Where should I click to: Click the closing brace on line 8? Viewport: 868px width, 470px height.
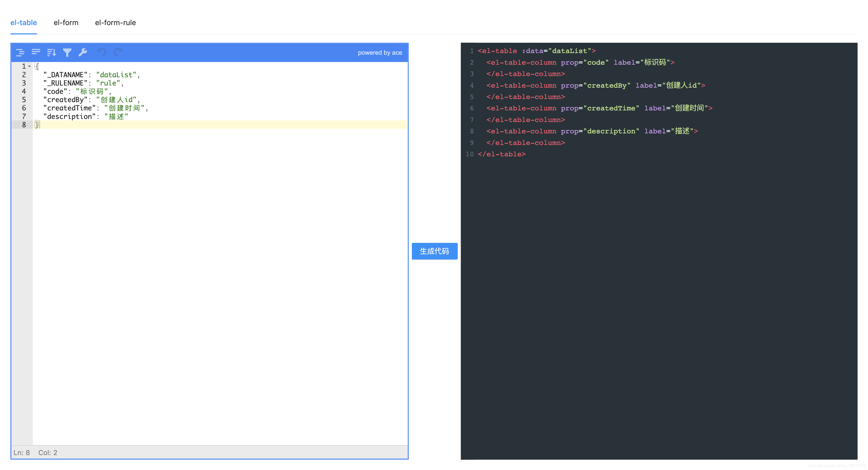pyautogui.click(x=37, y=125)
